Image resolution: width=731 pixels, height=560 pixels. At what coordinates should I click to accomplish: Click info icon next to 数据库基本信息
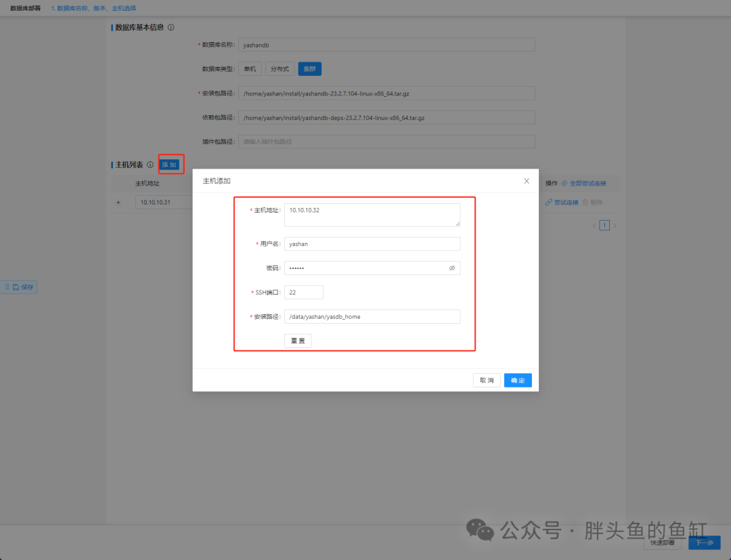click(x=171, y=28)
